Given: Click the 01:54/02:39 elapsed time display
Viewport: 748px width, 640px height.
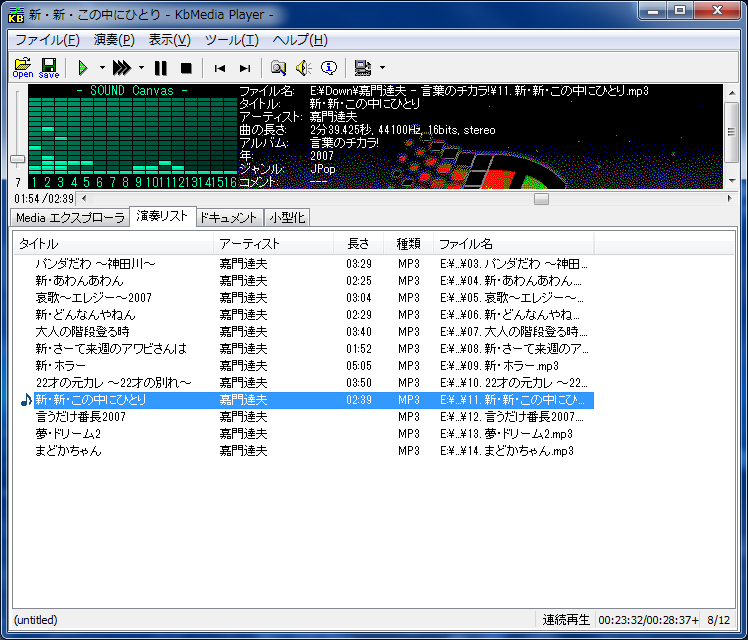Looking at the screenshot, I should [44, 199].
